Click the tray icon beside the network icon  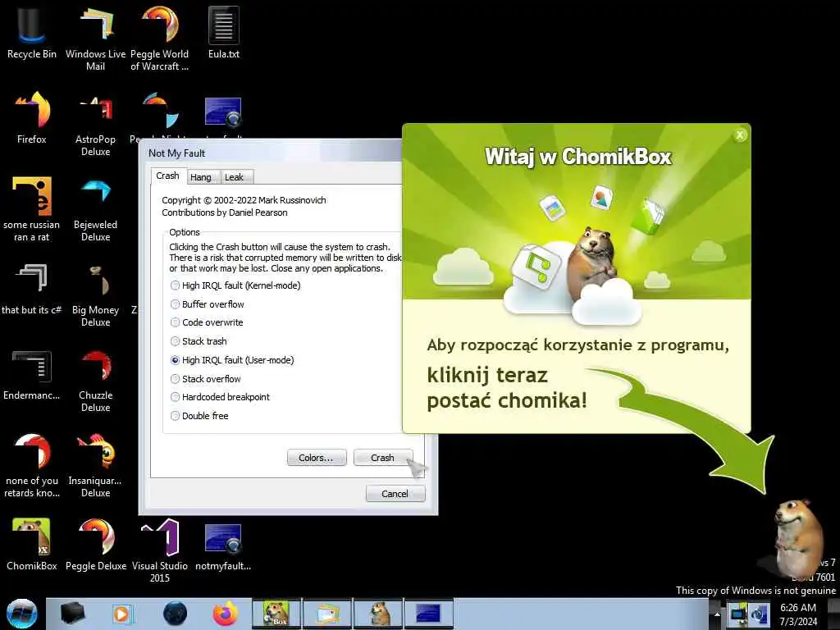[x=759, y=614]
